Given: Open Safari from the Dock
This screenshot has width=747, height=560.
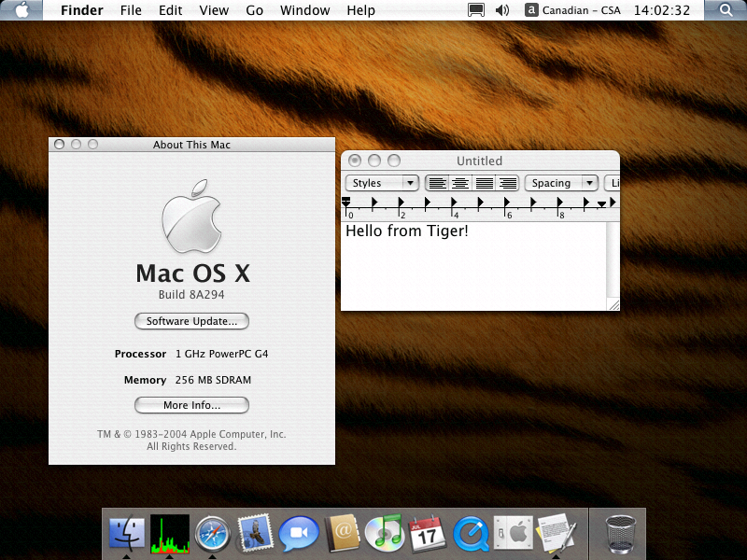Looking at the screenshot, I should pos(213,534).
